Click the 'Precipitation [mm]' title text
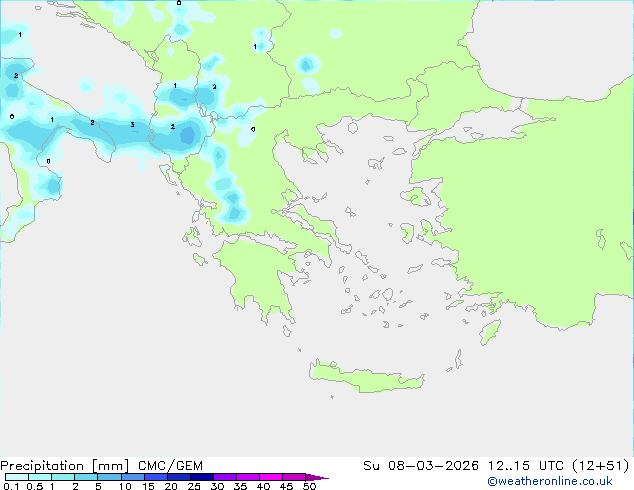 [64, 466]
